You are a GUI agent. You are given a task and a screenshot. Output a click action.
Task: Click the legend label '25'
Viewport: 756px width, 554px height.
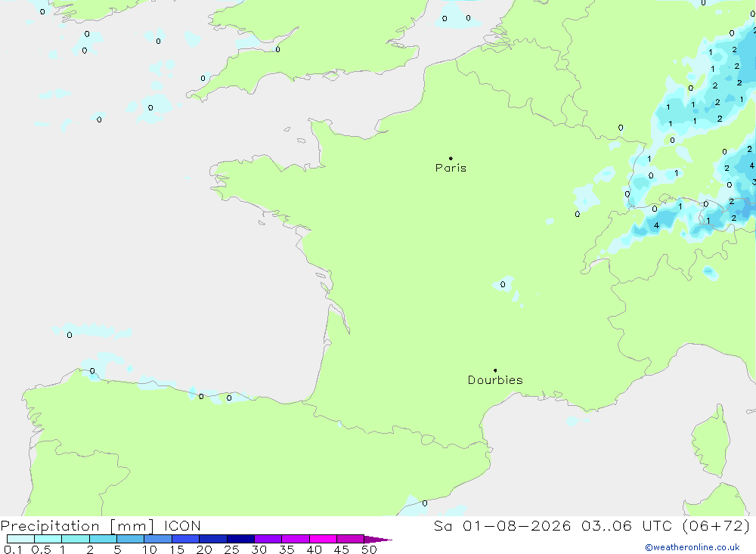click(x=232, y=549)
